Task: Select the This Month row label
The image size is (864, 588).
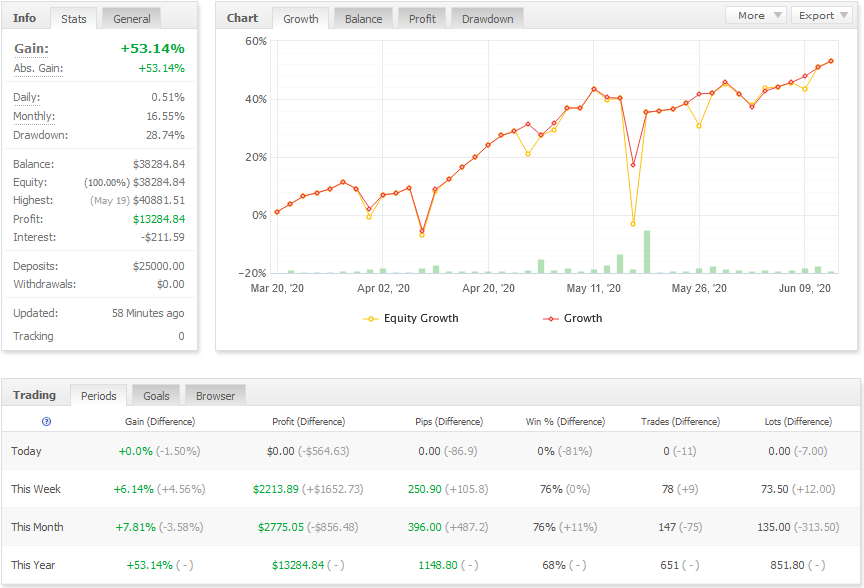Action: point(37,527)
